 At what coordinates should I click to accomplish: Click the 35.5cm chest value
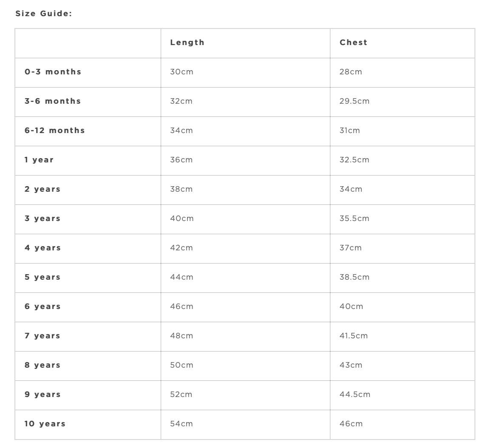(354, 218)
